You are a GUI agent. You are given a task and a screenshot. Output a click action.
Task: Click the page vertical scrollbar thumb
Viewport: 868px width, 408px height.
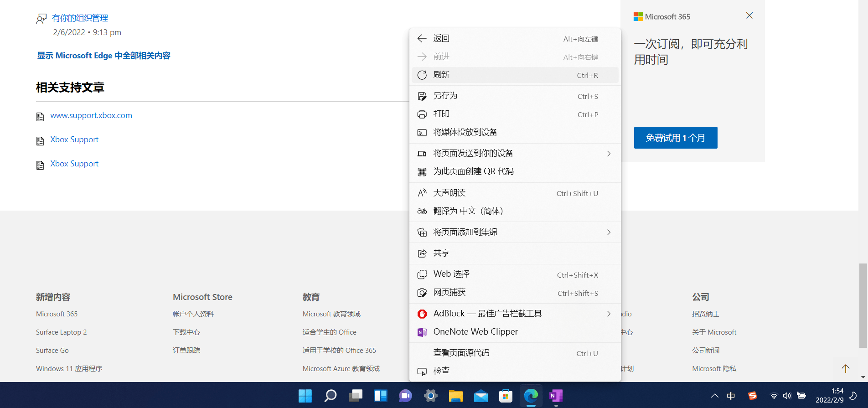click(863, 305)
